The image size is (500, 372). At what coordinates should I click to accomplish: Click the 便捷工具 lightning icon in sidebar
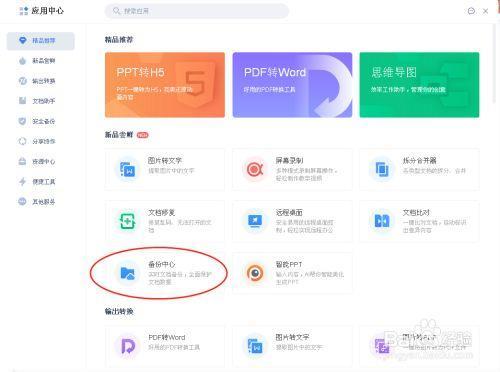coord(22,182)
